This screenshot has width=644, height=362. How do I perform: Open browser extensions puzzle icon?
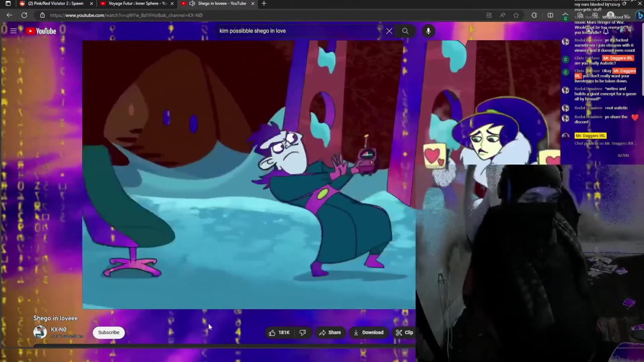(534, 15)
